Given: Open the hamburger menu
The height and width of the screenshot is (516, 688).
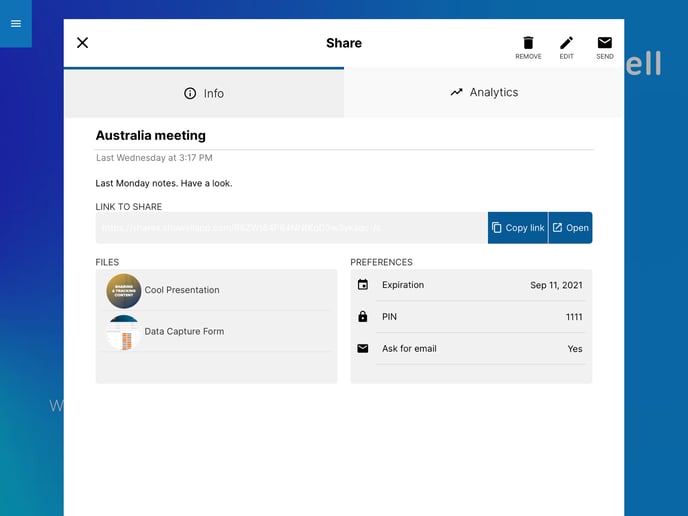Looking at the screenshot, I should click(x=16, y=24).
